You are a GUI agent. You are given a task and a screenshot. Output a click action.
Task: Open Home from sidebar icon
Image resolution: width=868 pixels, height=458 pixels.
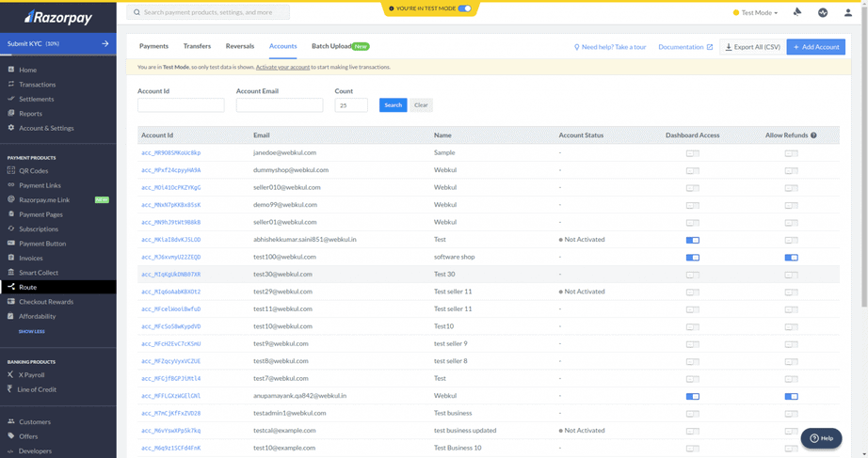11,70
